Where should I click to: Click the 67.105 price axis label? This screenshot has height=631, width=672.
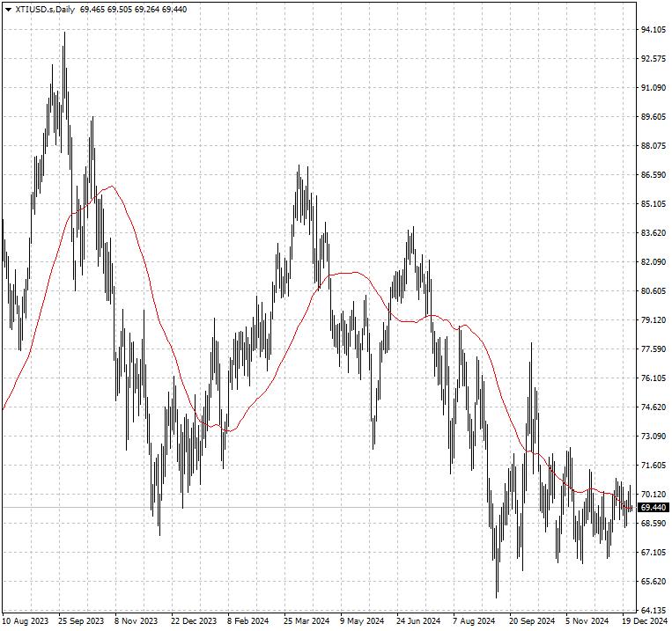point(654,553)
